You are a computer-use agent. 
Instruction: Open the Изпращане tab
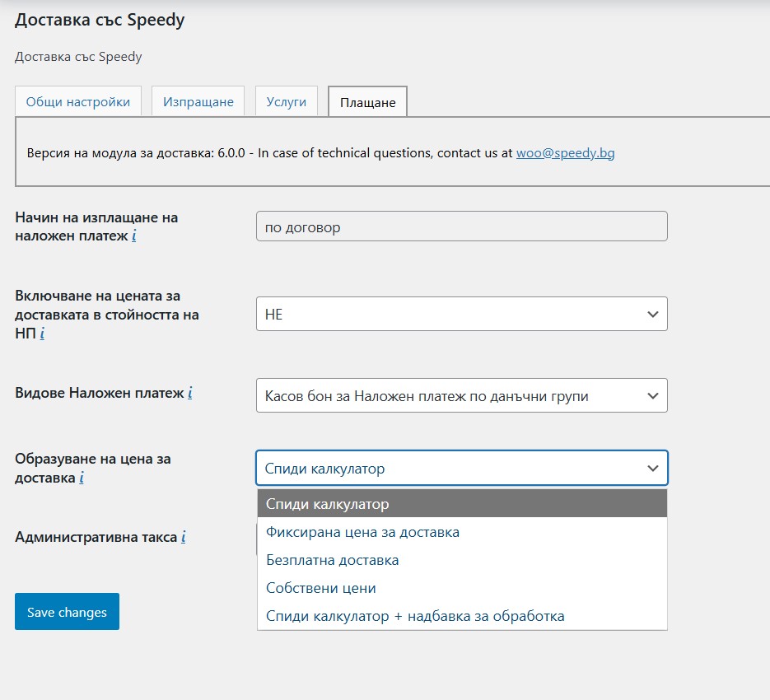click(200, 100)
